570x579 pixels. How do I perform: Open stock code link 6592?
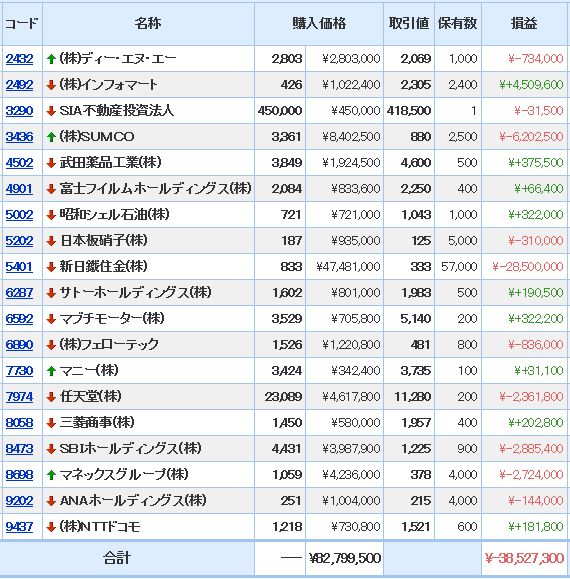(19, 319)
